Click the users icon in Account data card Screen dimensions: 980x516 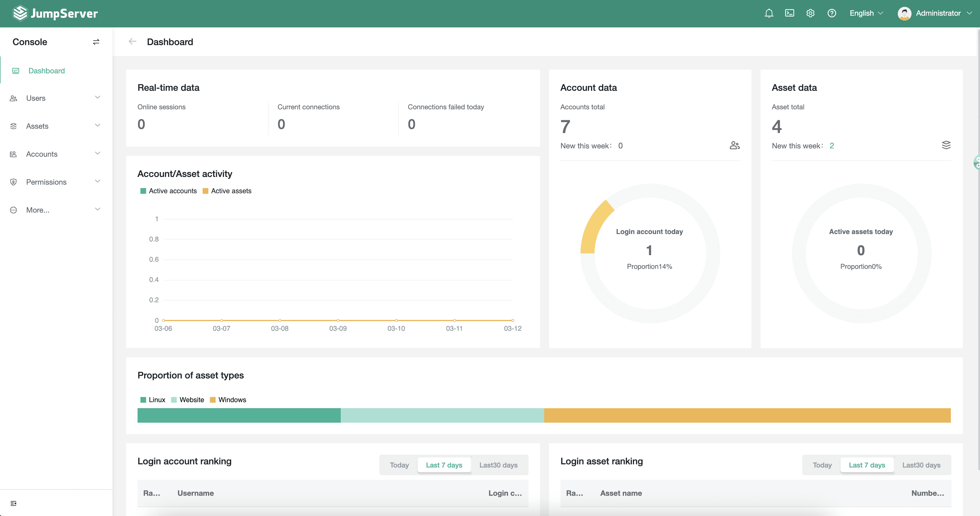[x=735, y=145]
